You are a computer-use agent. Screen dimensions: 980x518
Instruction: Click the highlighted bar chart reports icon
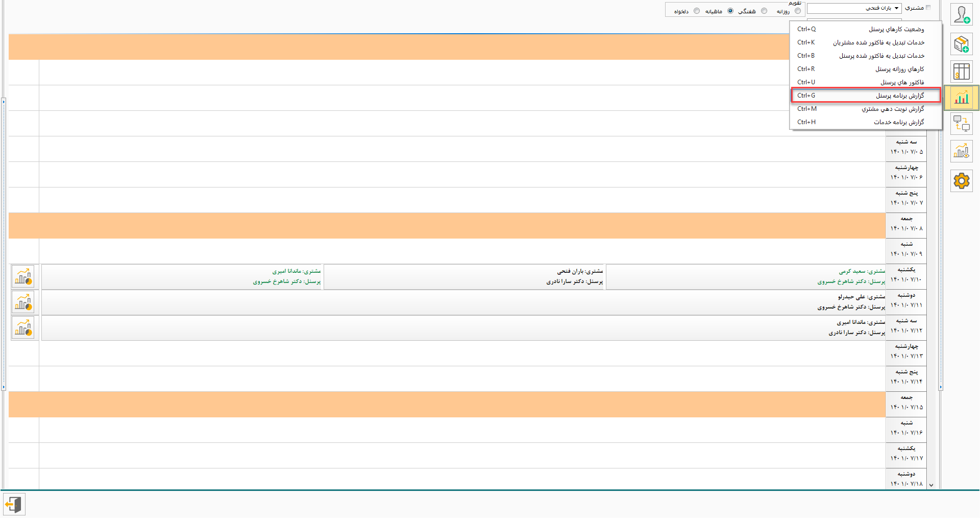pyautogui.click(x=962, y=98)
